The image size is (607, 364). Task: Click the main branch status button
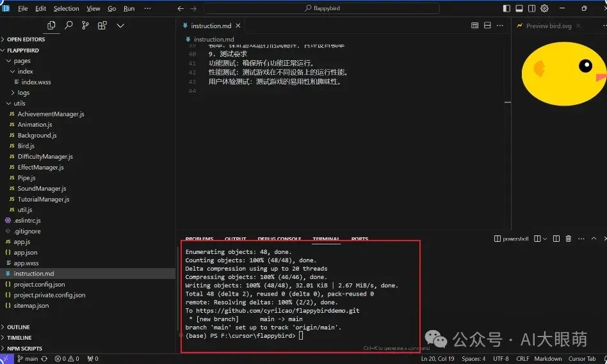pyautogui.click(x=28, y=359)
